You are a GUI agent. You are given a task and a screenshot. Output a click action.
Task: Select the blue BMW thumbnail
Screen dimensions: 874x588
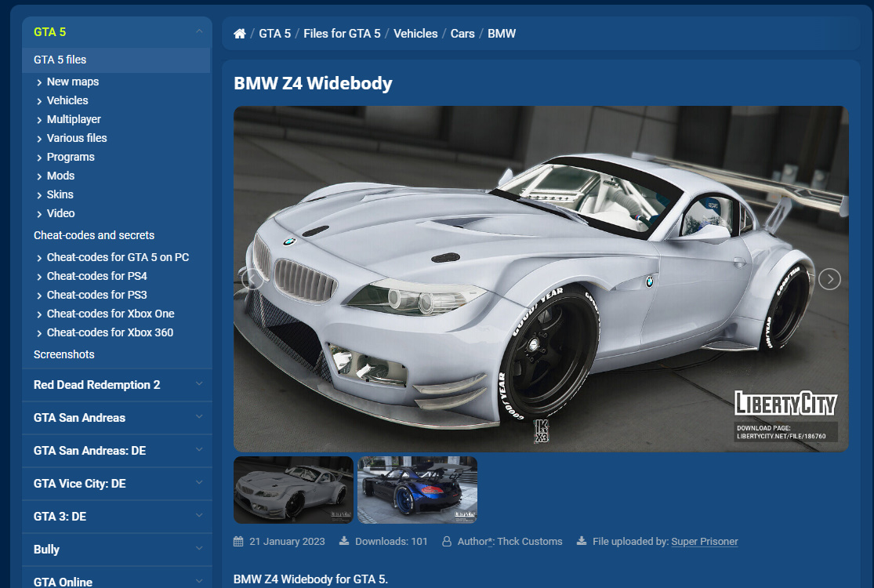(417, 490)
